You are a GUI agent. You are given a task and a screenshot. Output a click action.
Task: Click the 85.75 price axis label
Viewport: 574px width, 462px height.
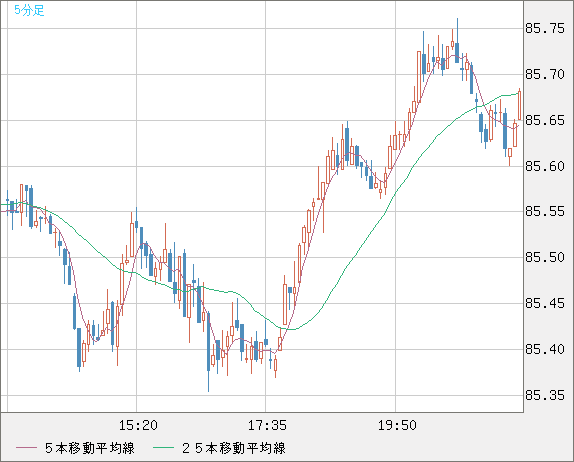click(x=545, y=29)
